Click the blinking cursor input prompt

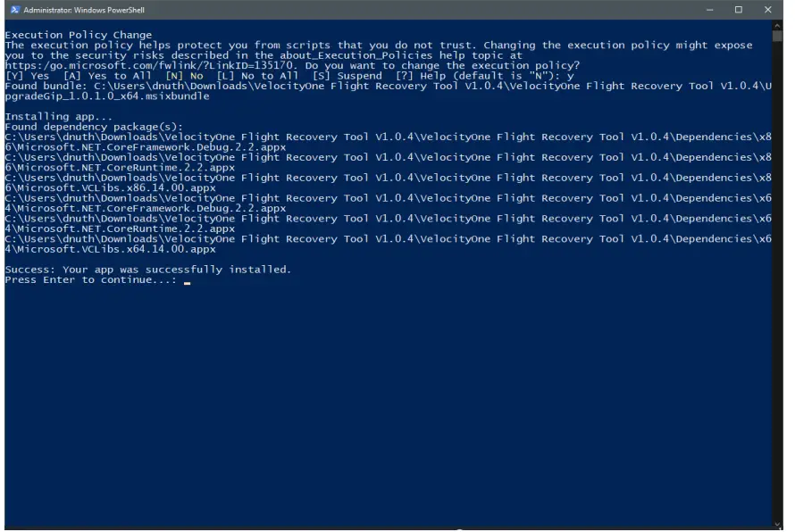186,281
